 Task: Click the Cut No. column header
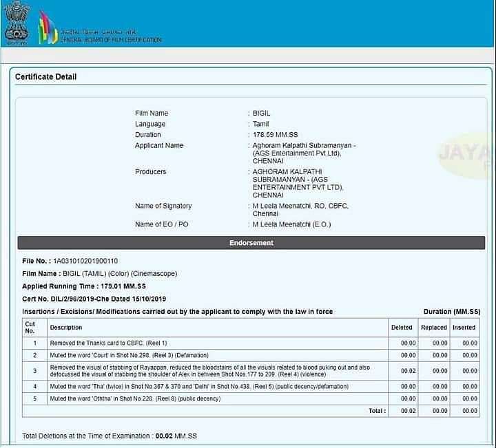tap(30, 327)
